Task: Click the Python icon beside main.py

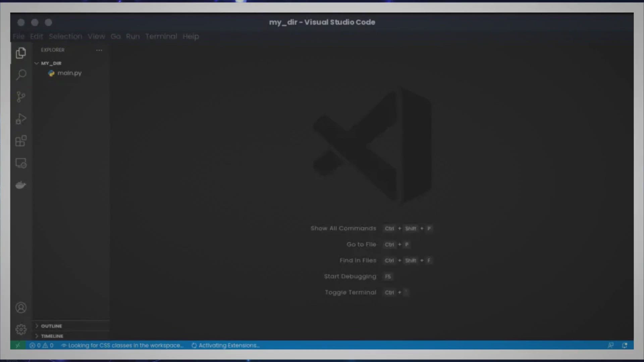Action: click(x=51, y=73)
